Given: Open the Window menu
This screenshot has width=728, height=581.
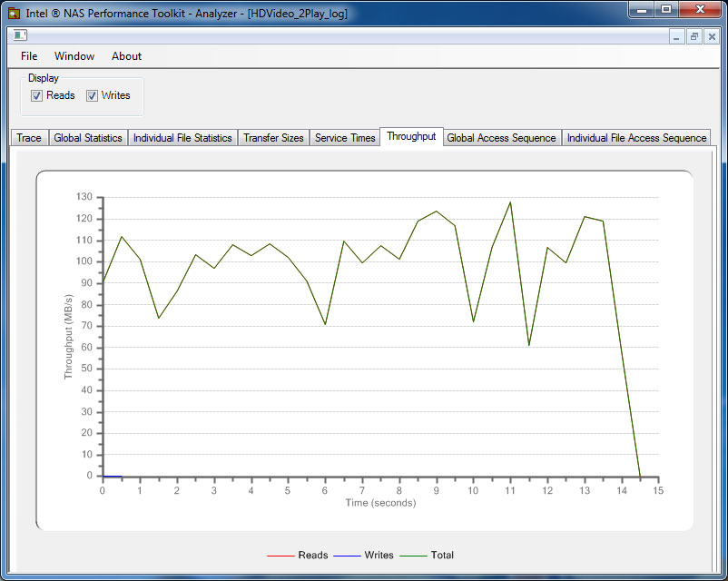Looking at the screenshot, I should (x=74, y=56).
